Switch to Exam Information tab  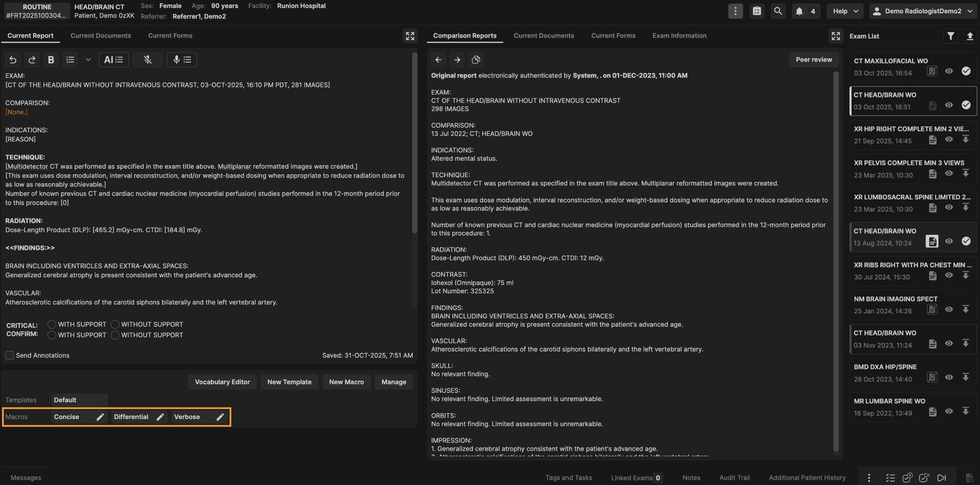point(679,36)
